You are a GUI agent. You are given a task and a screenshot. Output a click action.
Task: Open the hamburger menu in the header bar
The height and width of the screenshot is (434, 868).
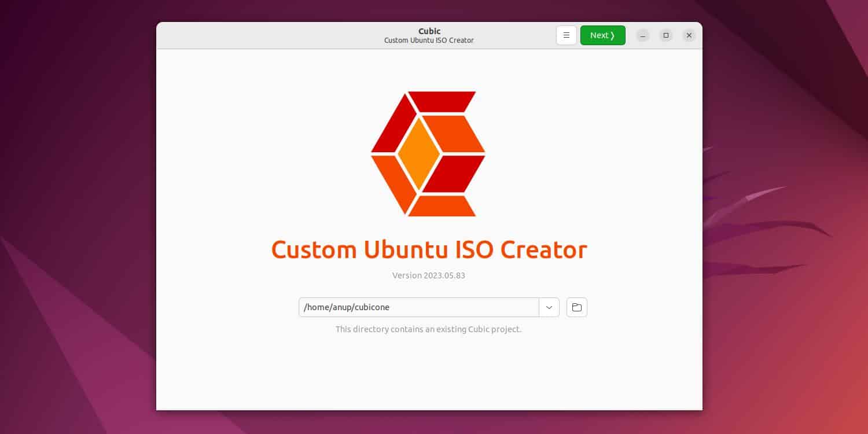[567, 35]
